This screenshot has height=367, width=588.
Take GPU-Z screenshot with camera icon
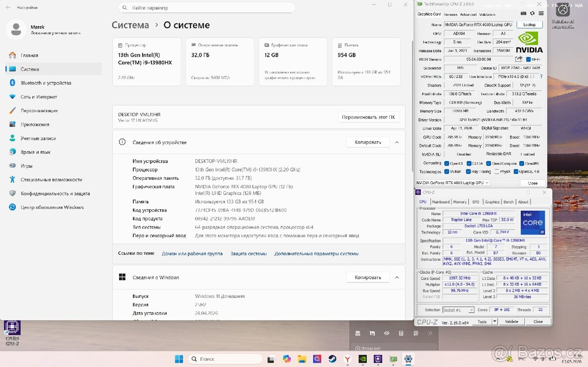(x=524, y=14)
